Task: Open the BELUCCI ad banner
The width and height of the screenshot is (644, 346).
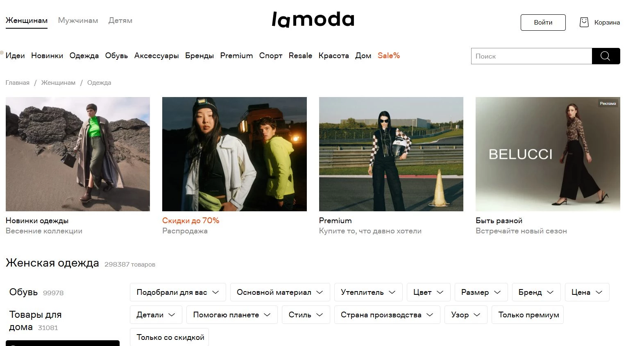Action: pyautogui.click(x=548, y=154)
